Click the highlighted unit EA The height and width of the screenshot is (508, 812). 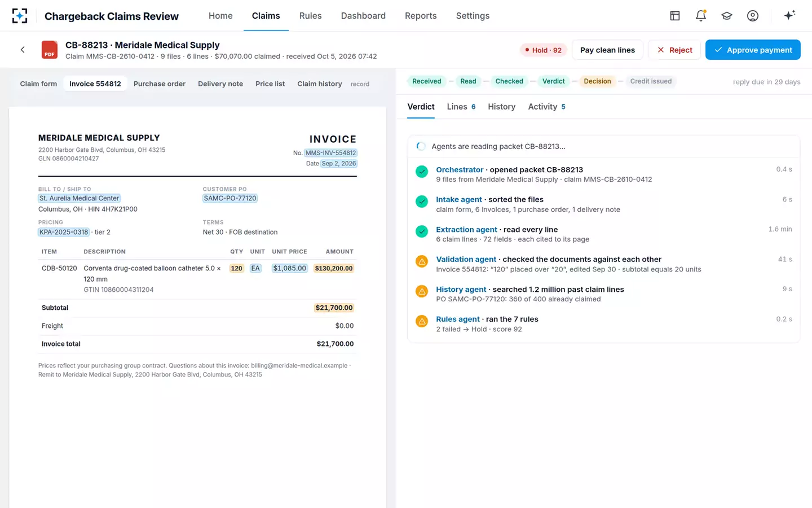pos(255,268)
